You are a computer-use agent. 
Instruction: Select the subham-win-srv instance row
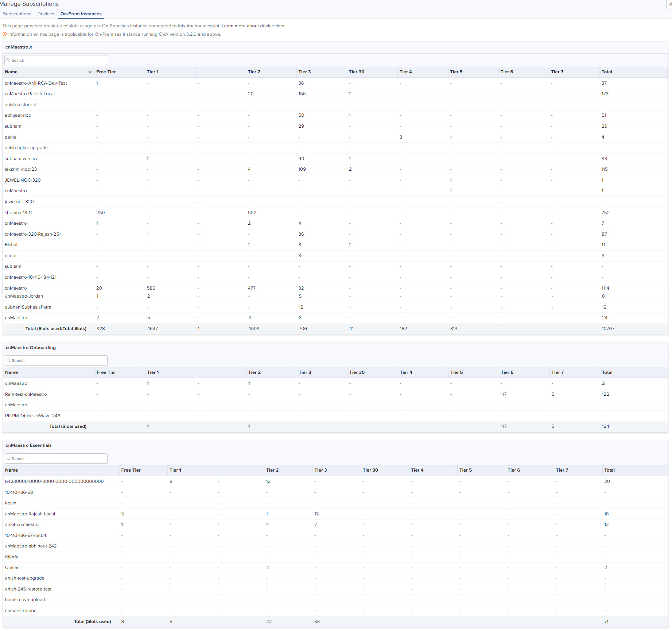pyautogui.click(x=335, y=159)
